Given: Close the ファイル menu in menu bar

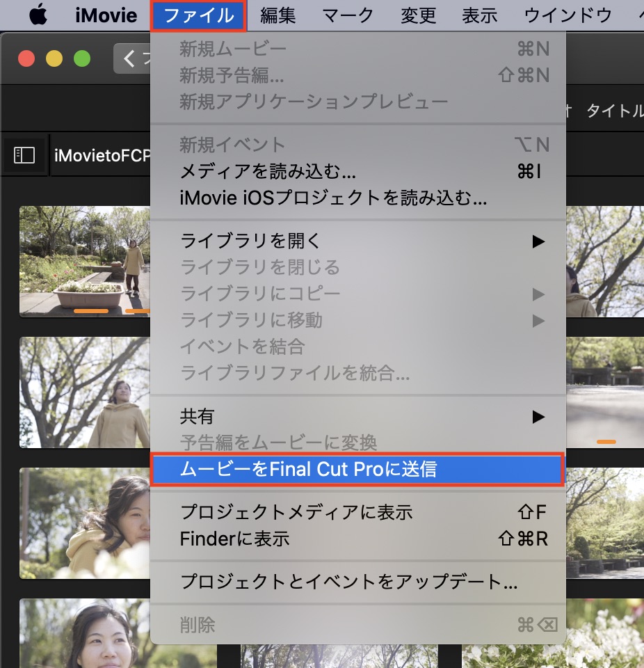Looking at the screenshot, I should click(x=198, y=16).
